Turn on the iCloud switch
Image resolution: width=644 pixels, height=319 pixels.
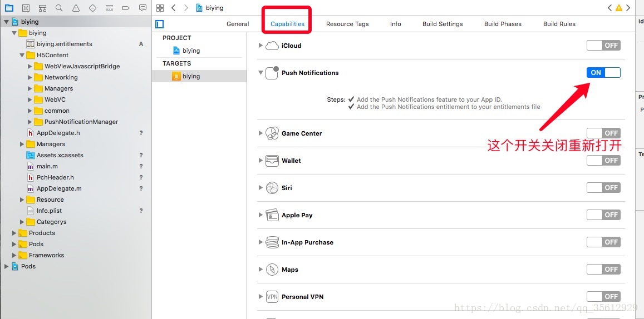click(x=603, y=46)
